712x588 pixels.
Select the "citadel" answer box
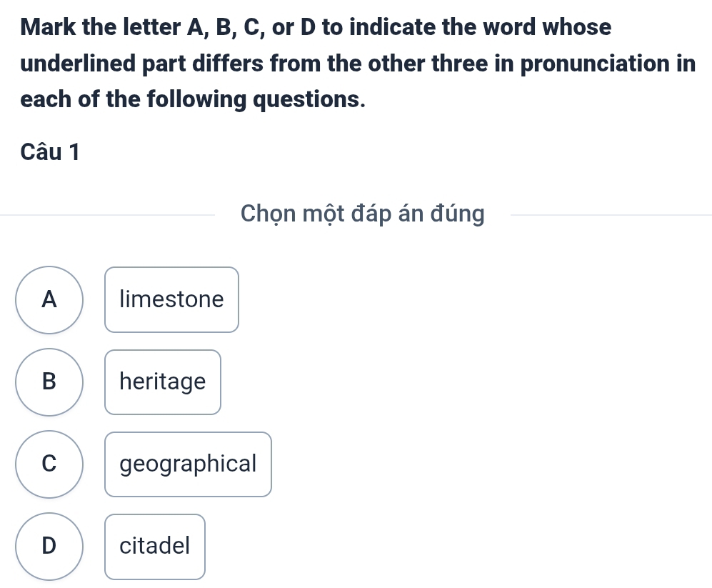(x=155, y=547)
